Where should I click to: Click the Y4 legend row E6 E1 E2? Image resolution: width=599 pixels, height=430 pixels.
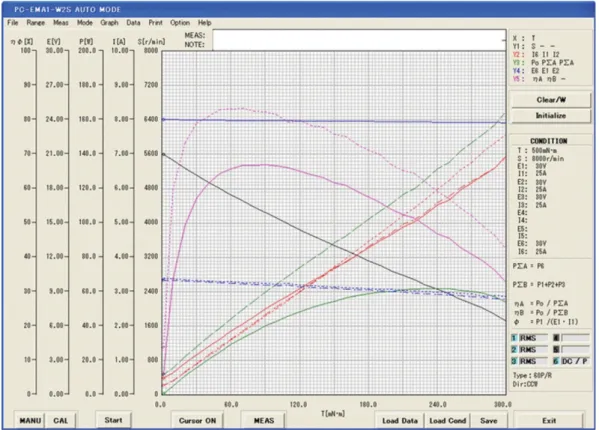pos(536,71)
